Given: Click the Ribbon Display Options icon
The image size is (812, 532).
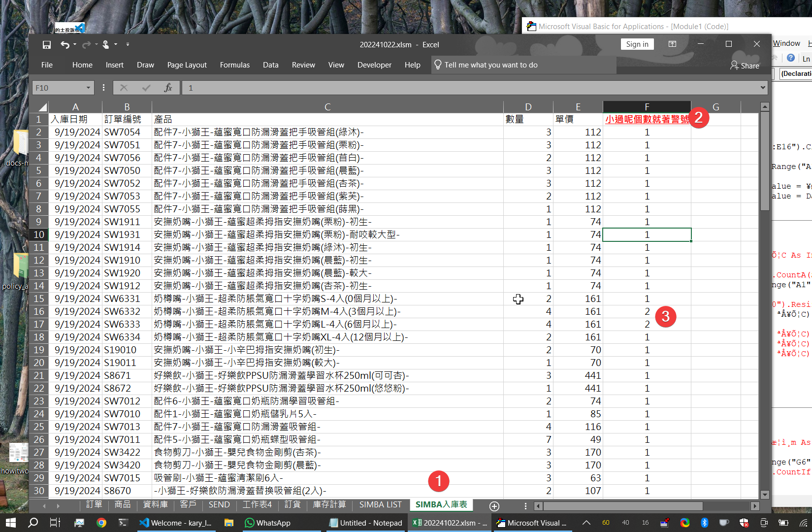Looking at the screenshot, I should (672, 44).
